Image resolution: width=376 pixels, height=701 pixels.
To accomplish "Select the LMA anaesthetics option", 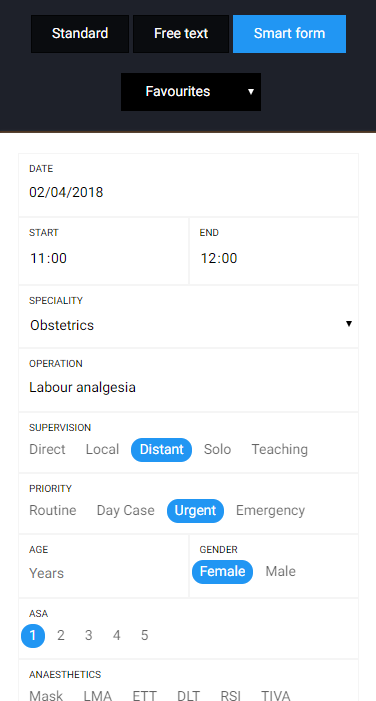I will [98, 696].
